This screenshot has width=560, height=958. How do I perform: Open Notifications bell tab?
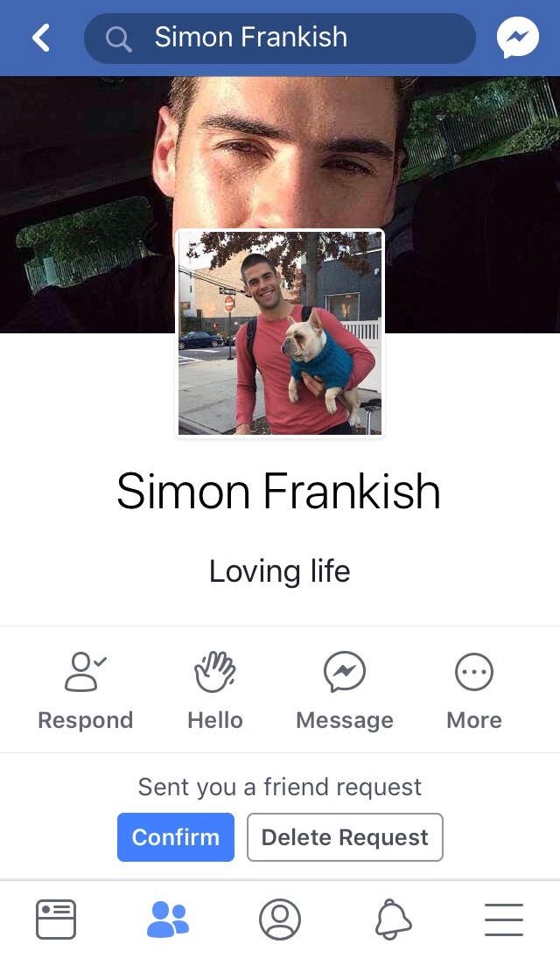tap(393, 919)
